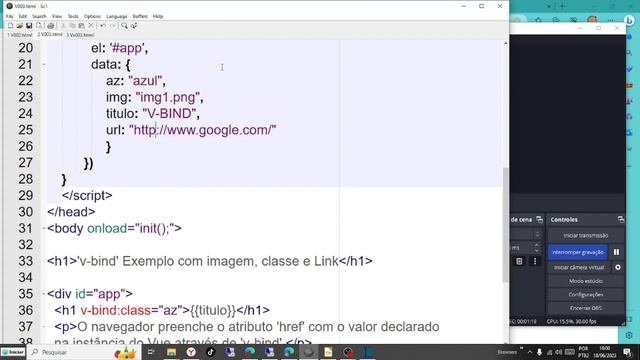Open File Explorer from the taskbar
Viewport: 640px width, 360px height.
[x=171, y=352]
